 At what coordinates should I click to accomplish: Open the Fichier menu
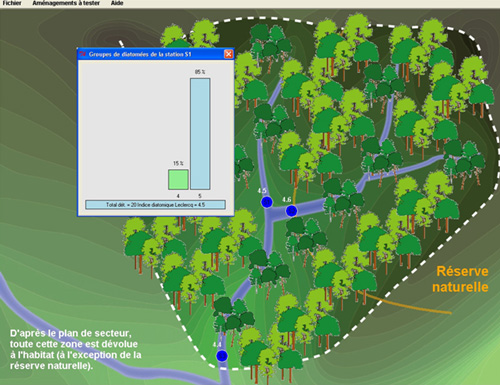(x=12, y=3)
